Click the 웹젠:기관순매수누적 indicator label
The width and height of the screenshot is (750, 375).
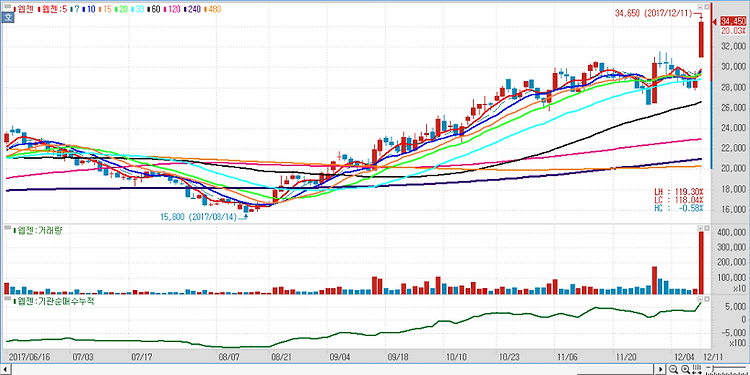point(53,302)
